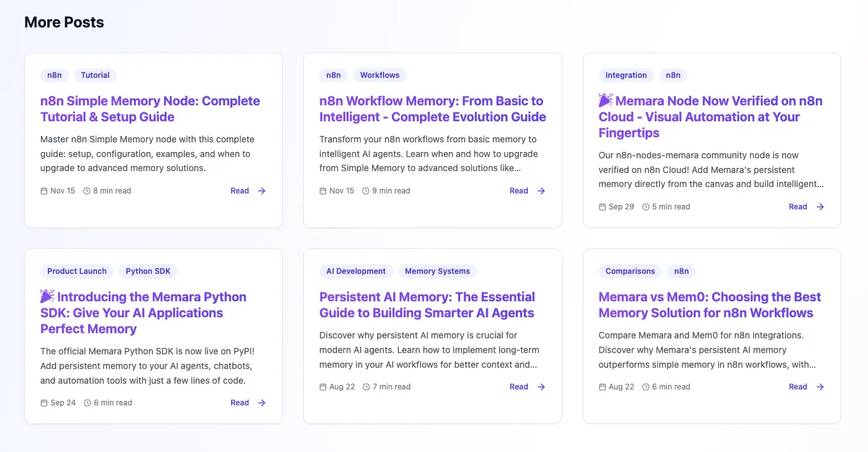Click calendar icon beside Sep 24 date
This screenshot has height=452, width=868.
pos(44,403)
